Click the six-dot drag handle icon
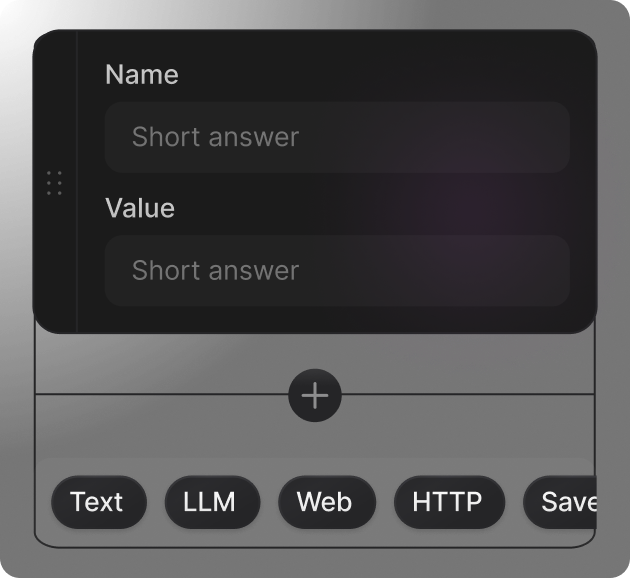Screen dimensions: 630x578 [54, 183]
